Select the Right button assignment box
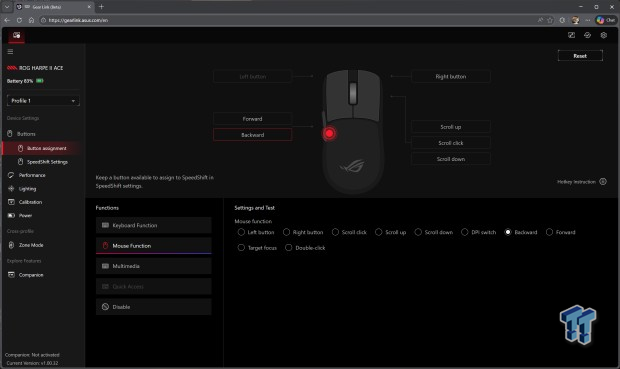This screenshot has height=369, width=620. [x=450, y=76]
